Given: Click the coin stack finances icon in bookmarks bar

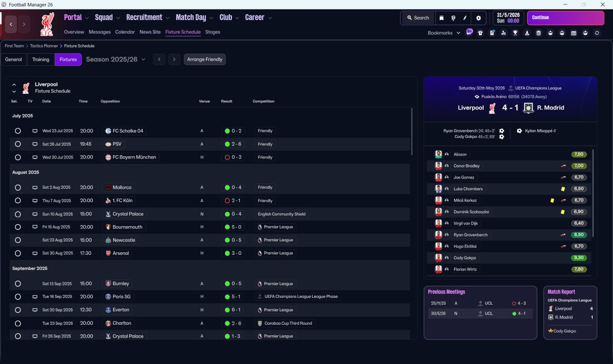Looking at the screenshot, I should [538, 33].
